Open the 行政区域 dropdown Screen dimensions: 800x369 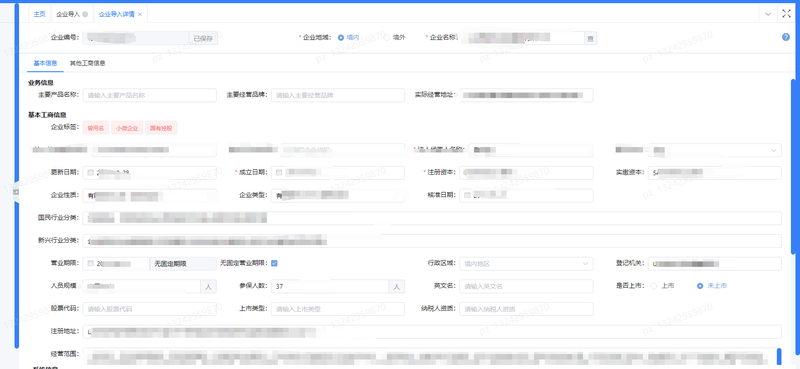pos(526,264)
